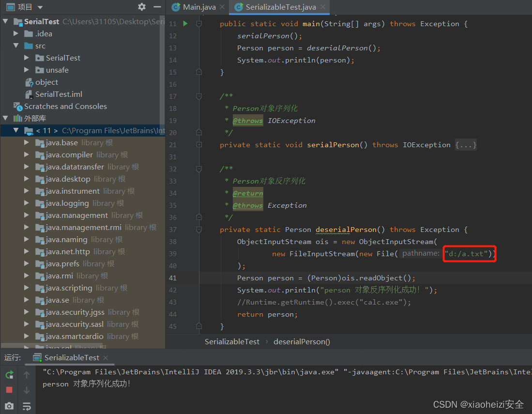Image resolution: width=532 pixels, height=414 pixels.
Task: Rerun SerializableTest with green rerun icon
Action: (10, 375)
